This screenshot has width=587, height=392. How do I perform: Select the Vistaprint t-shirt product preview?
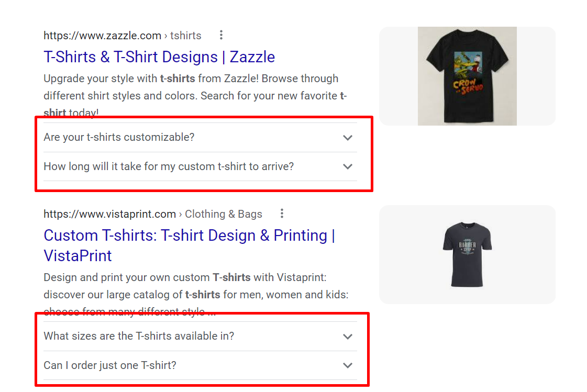pos(467,254)
